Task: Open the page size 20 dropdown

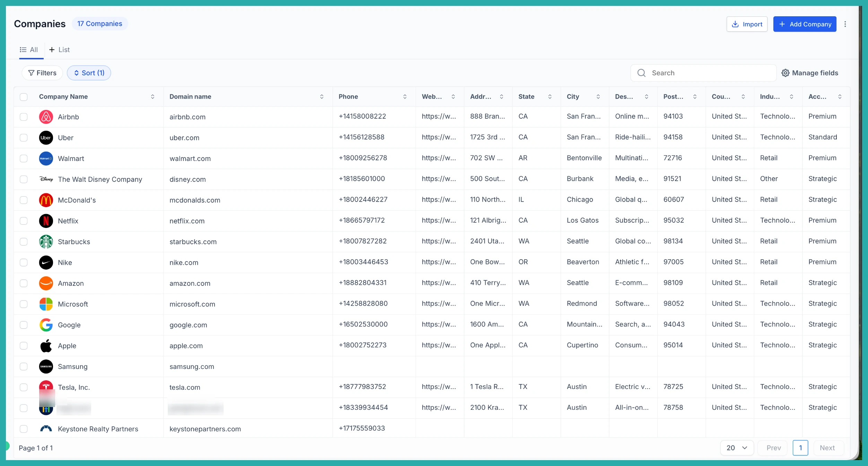Action: 737,448
